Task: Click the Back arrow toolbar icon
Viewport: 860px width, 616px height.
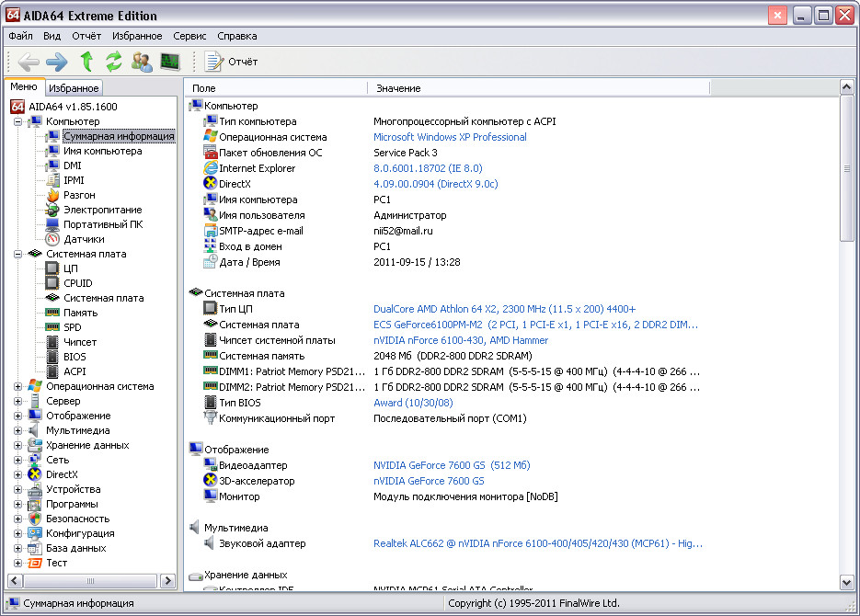Action: point(28,62)
